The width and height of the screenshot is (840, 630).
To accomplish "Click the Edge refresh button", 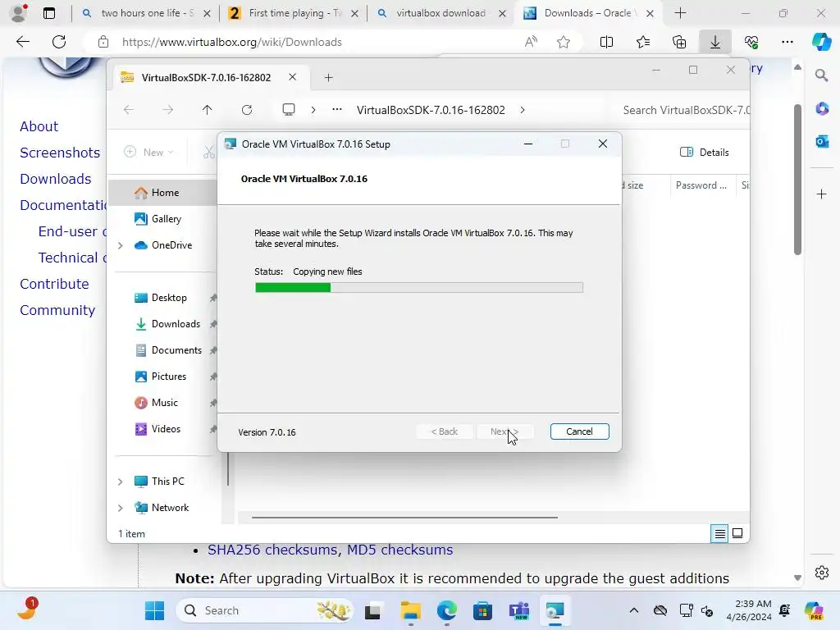I will (59, 42).
